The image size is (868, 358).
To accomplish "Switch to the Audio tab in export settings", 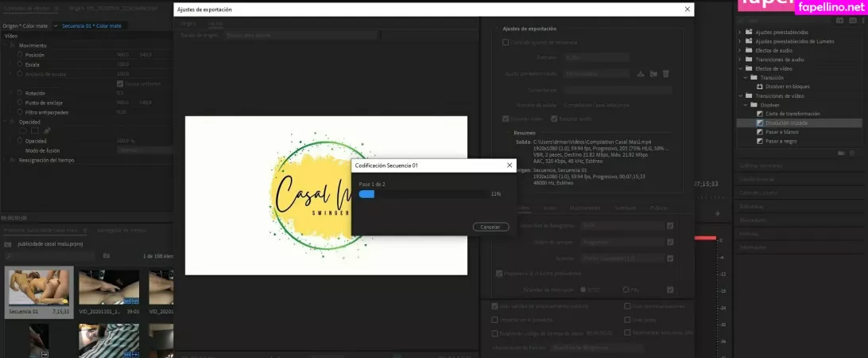I will coord(550,208).
